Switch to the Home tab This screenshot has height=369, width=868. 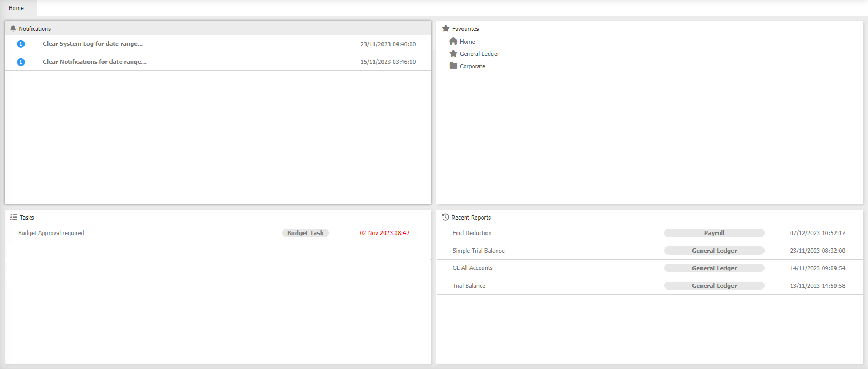[x=17, y=8]
